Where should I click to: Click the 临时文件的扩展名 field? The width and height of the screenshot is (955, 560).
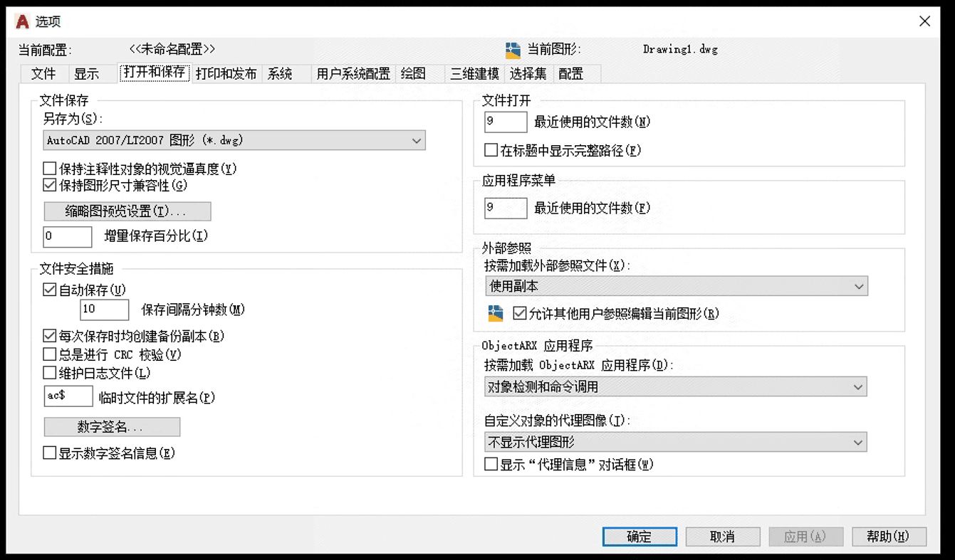coord(68,396)
